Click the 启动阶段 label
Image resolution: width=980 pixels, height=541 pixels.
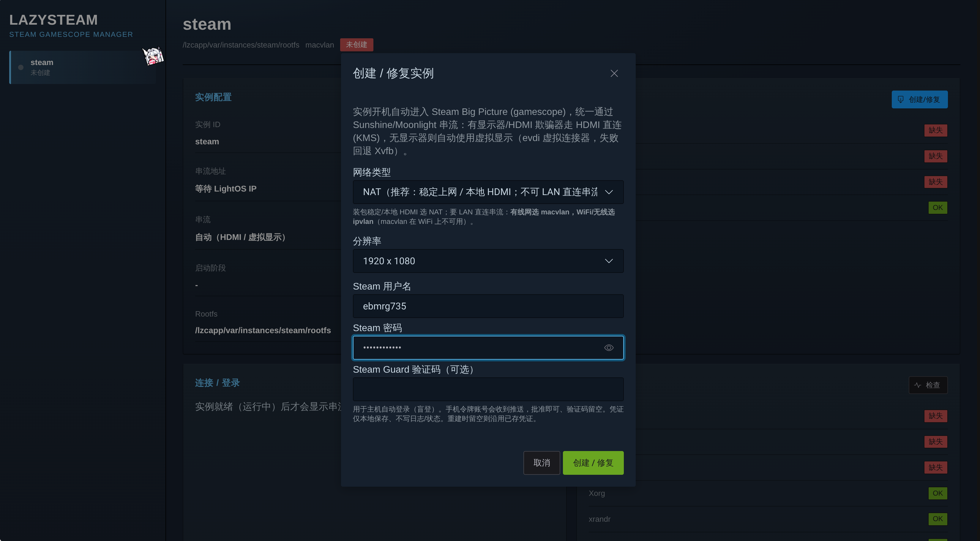(210, 268)
